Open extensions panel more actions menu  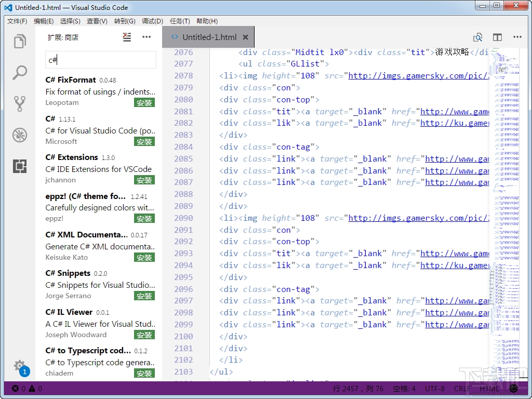147,37
